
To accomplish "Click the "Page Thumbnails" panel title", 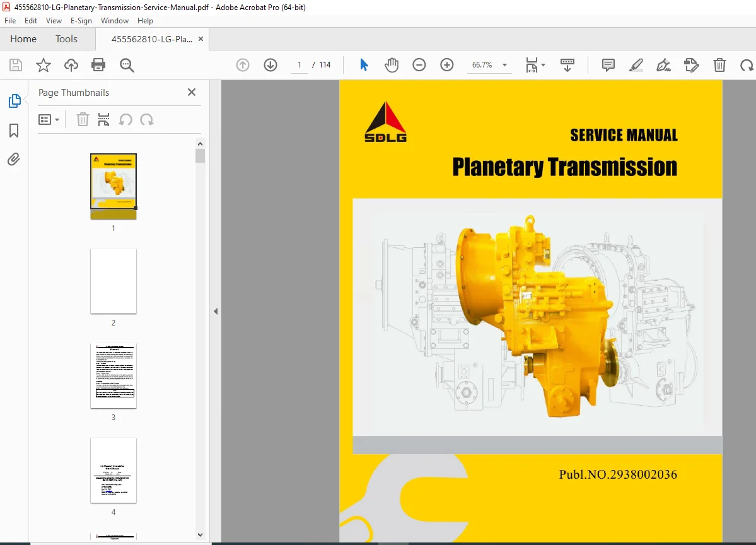I will 74,93.
